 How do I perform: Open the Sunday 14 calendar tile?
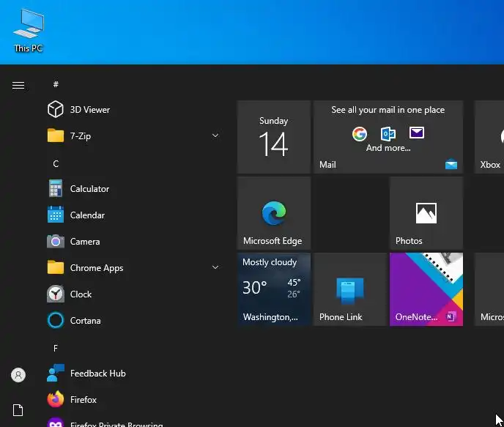pyautogui.click(x=274, y=137)
